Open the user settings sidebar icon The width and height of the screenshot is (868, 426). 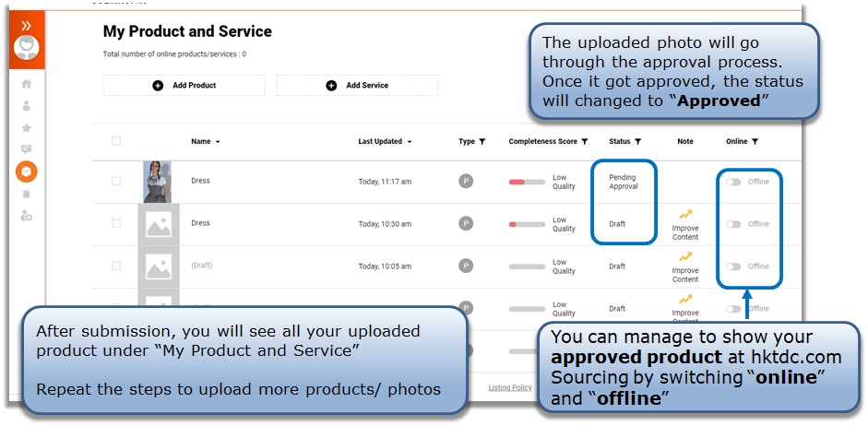click(26, 216)
